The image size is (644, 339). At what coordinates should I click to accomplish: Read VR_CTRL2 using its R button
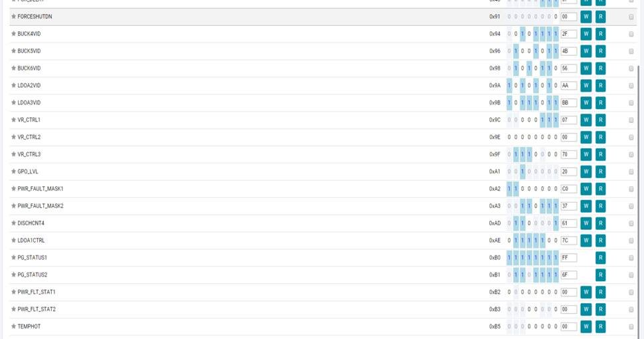pos(600,137)
